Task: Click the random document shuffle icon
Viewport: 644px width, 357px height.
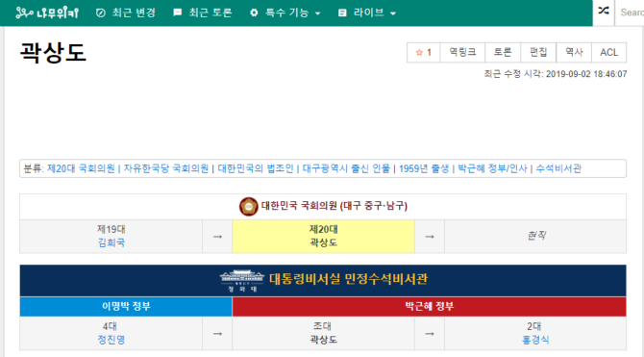Action: click(x=604, y=12)
